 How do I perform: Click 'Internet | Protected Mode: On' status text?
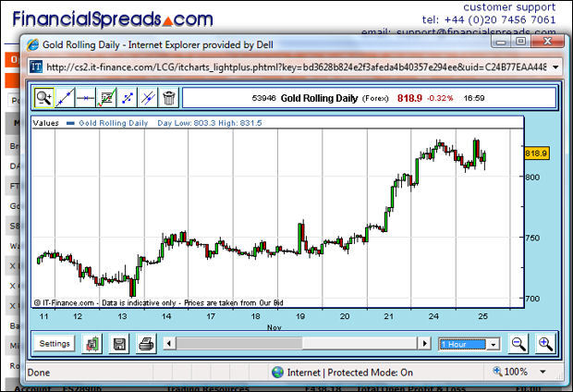coord(350,373)
